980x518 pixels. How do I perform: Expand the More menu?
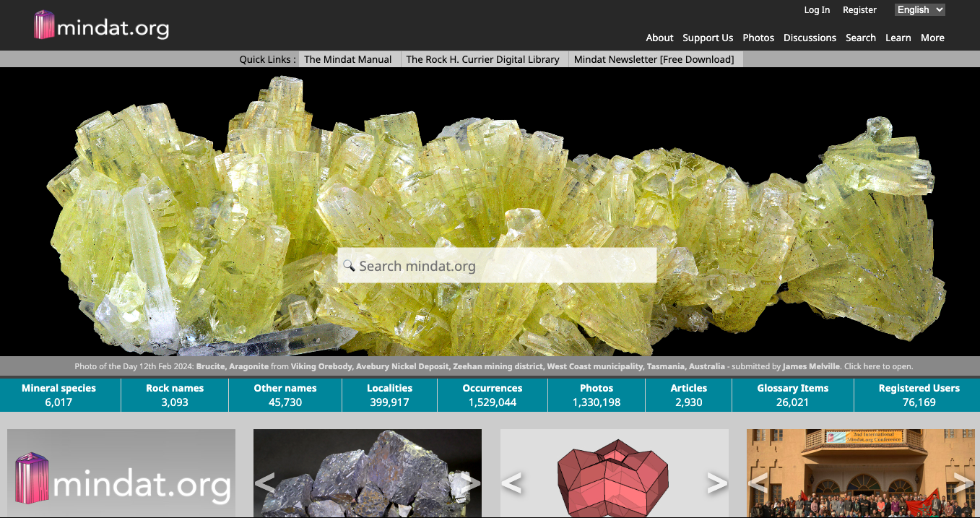[932, 38]
